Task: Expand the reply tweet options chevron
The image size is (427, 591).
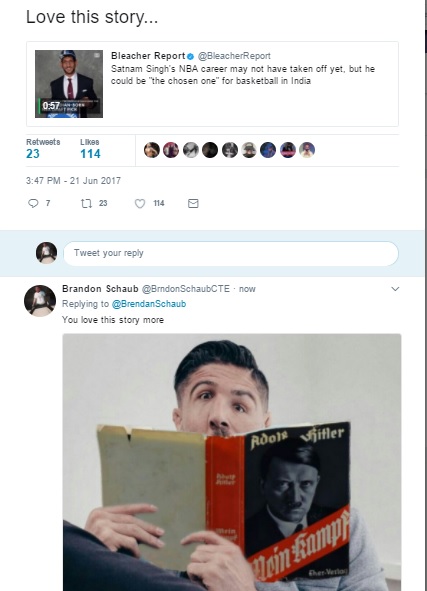Action: point(395,289)
